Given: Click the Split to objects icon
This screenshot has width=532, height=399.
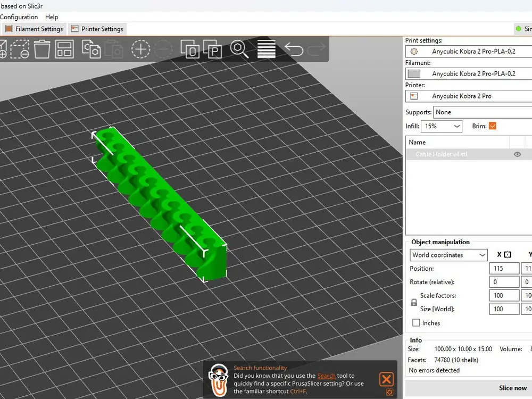Looking at the screenshot, I should [190, 49].
